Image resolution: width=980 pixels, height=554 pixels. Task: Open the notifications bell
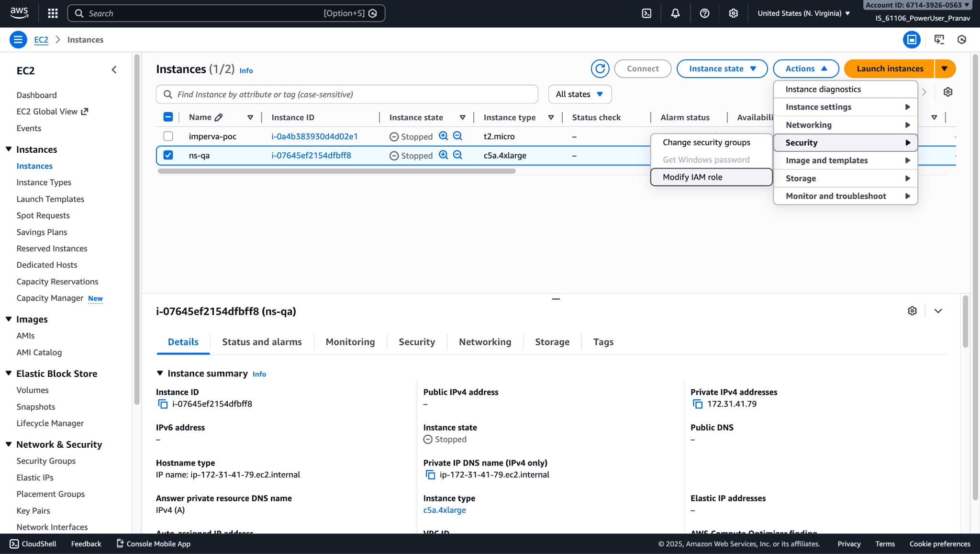point(675,13)
